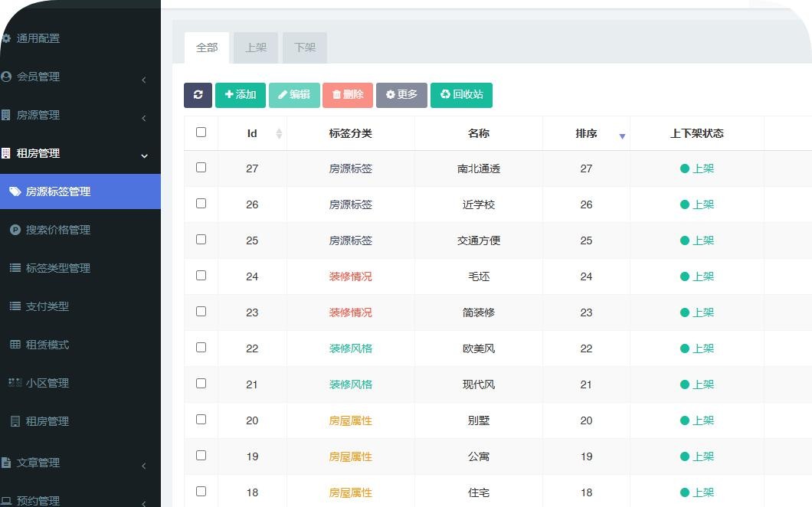Screen dimensions: 812x507
Task: Expand the 会员管理 sidebar menu
Action: click(x=143, y=79)
